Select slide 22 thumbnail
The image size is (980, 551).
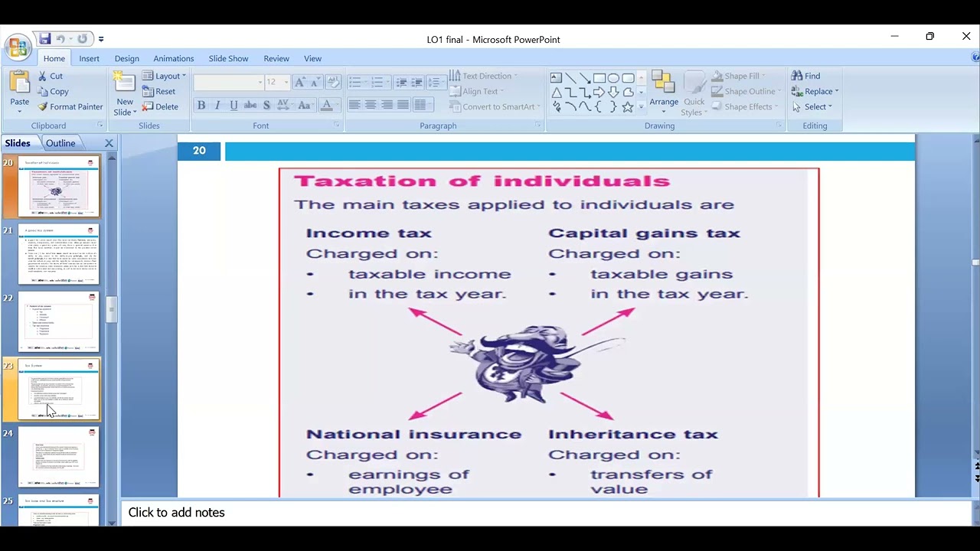[x=59, y=321]
